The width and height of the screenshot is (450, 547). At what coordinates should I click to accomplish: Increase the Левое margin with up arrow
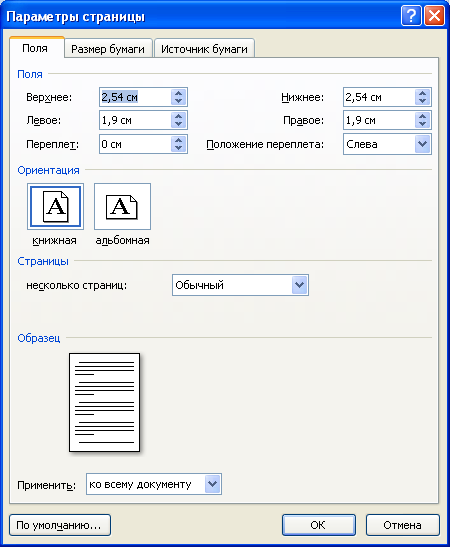(x=179, y=117)
